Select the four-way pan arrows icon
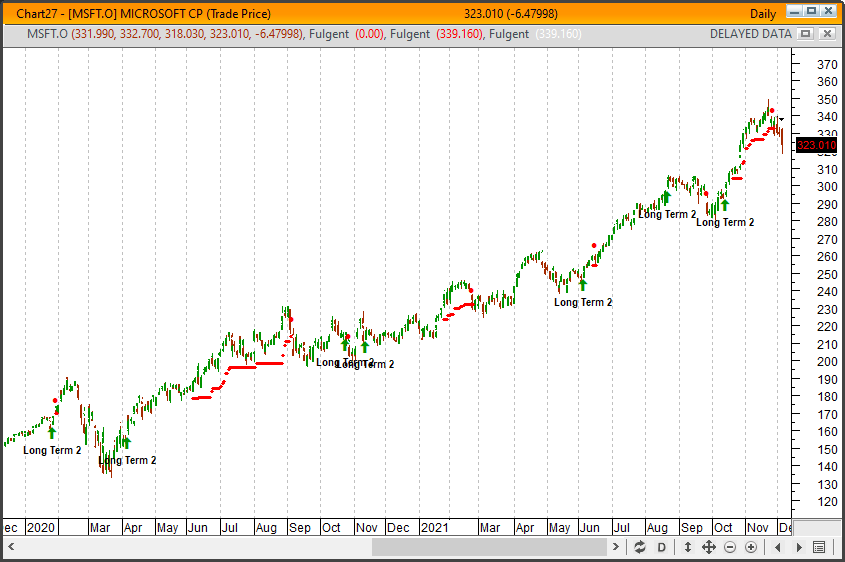Viewport: 845px width, 562px height. (x=709, y=547)
